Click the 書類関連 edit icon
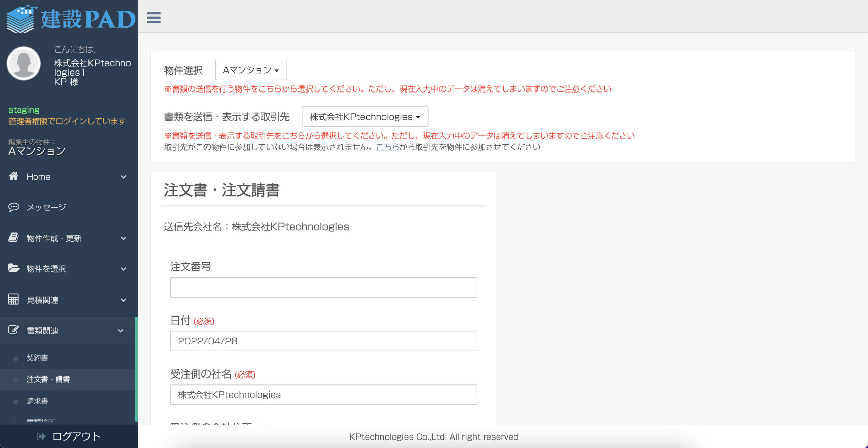 click(14, 330)
